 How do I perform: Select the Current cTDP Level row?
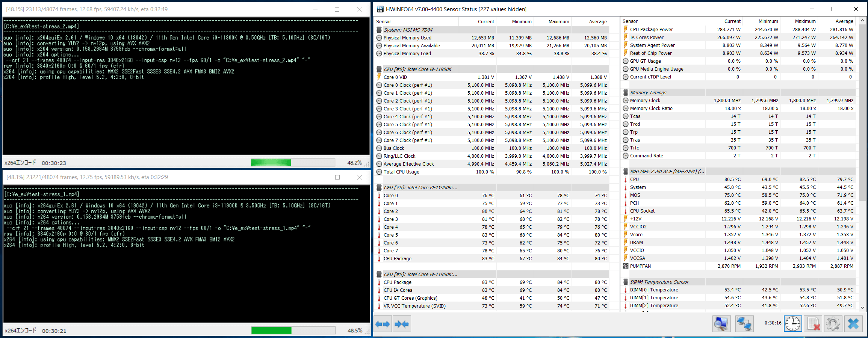tap(738, 77)
